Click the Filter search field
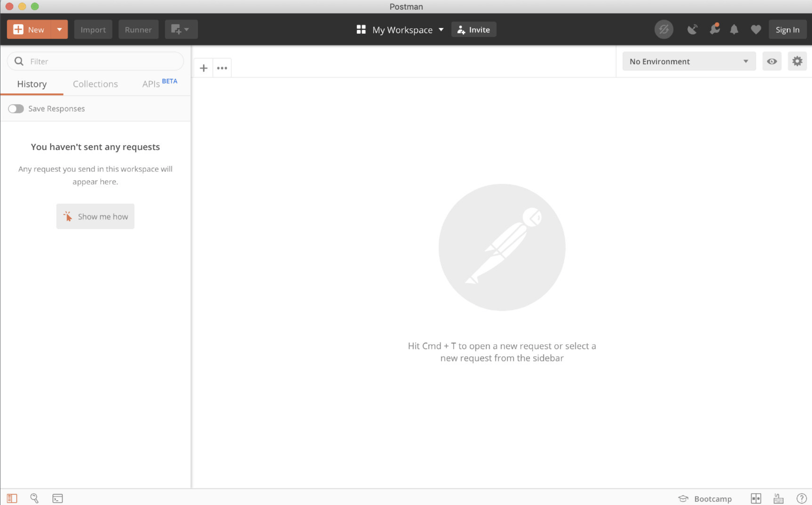812x505 pixels. (x=102, y=61)
